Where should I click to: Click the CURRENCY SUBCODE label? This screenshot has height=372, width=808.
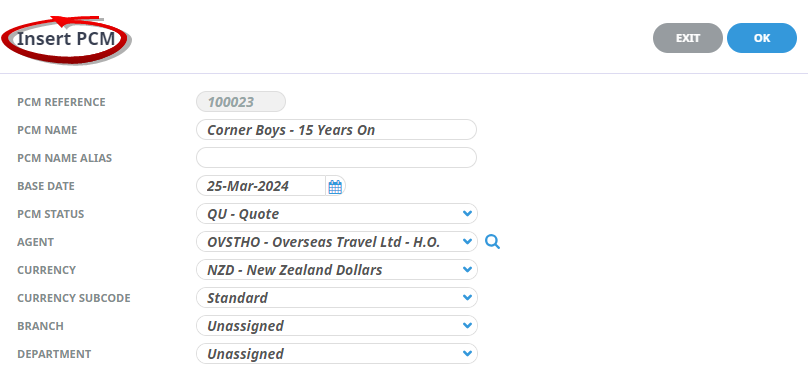click(x=74, y=298)
